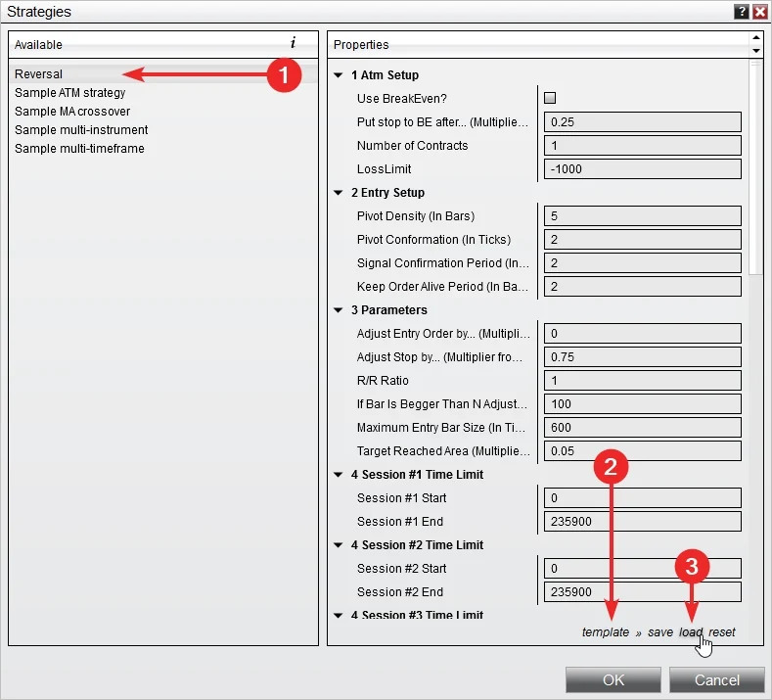Viewport: 772px width, 700px height.
Task: Click the template load link
Action: click(691, 632)
